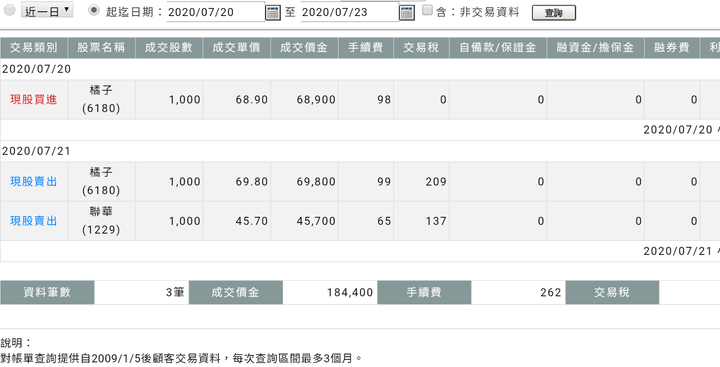The image size is (720, 367).
Task: Click the 成交股數 column header
Action: point(169,48)
